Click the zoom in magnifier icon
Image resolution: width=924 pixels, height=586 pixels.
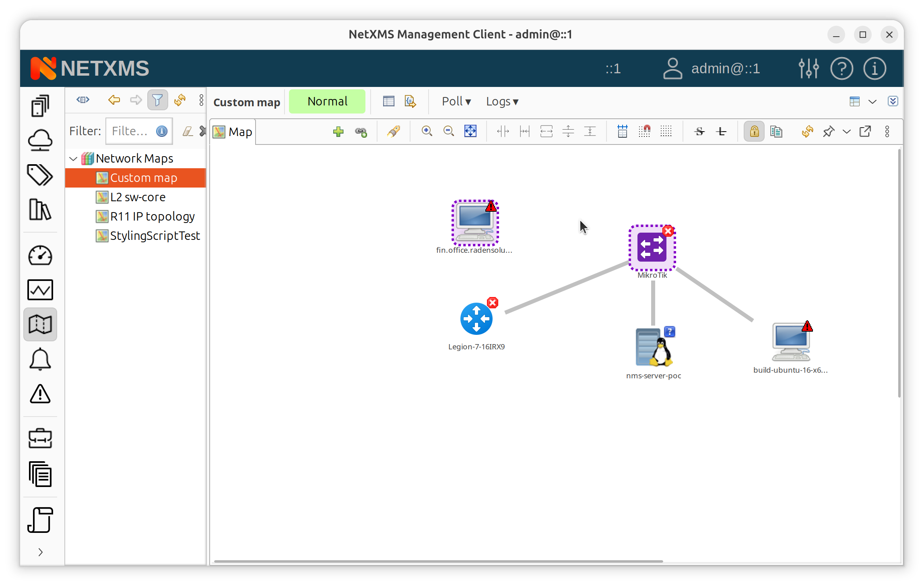tap(427, 132)
